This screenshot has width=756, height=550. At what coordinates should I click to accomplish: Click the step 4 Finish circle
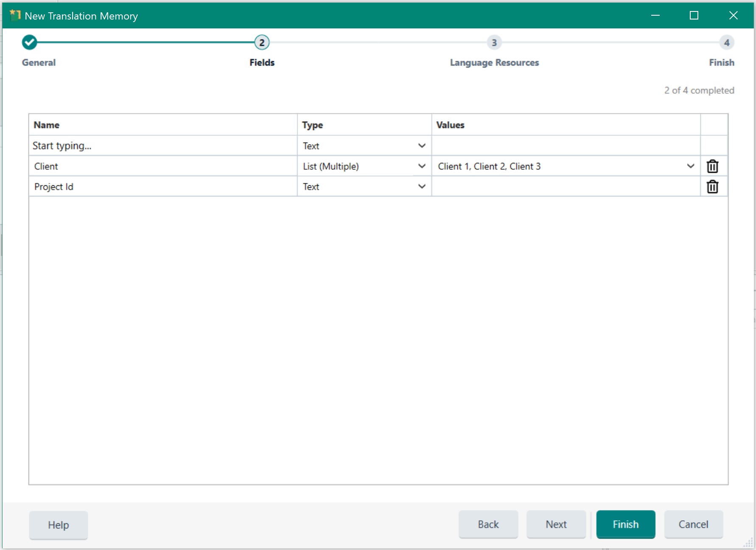tap(726, 42)
